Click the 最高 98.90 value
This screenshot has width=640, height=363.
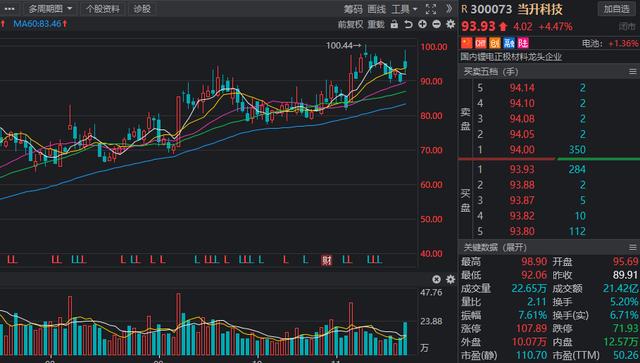(534, 262)
